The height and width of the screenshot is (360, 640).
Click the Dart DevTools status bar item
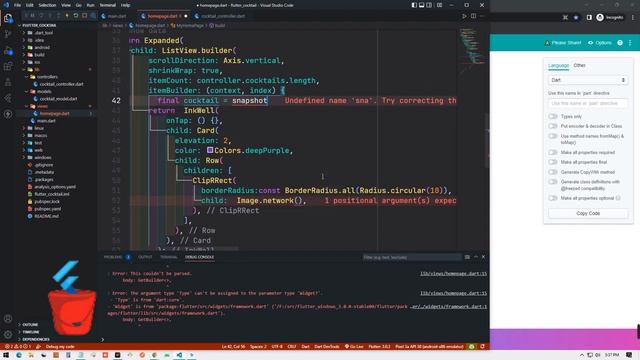(327, 347)
